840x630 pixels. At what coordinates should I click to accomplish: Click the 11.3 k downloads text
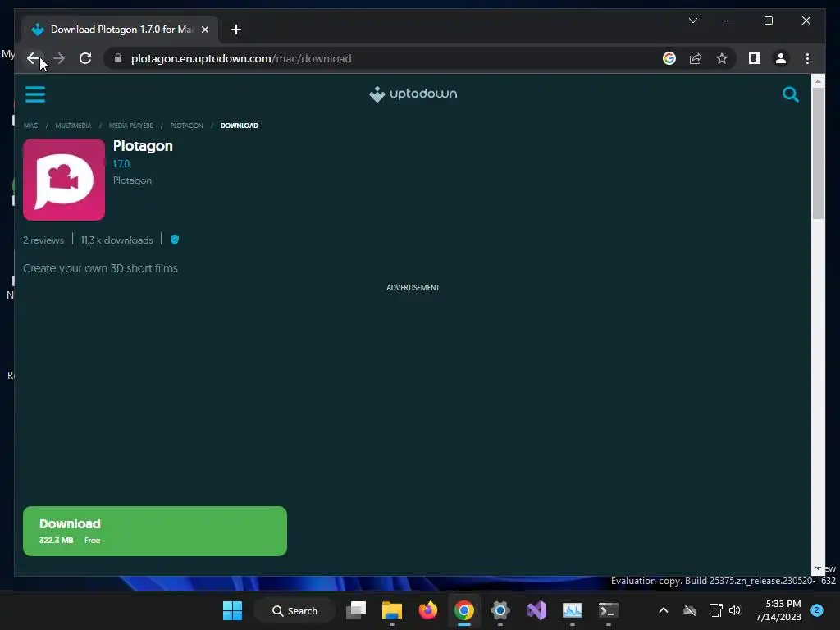116,240
